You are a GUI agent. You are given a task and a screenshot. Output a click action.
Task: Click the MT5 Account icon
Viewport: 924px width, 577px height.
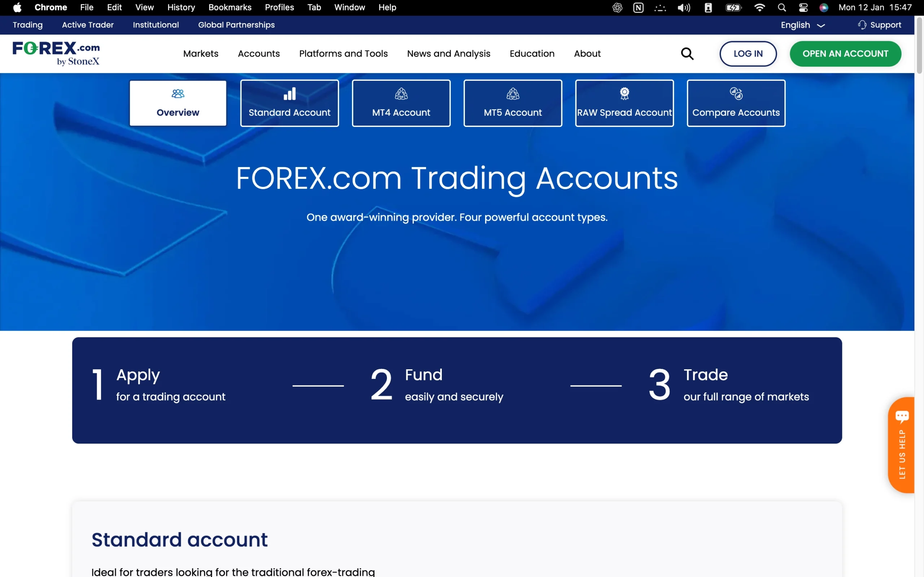513,93
